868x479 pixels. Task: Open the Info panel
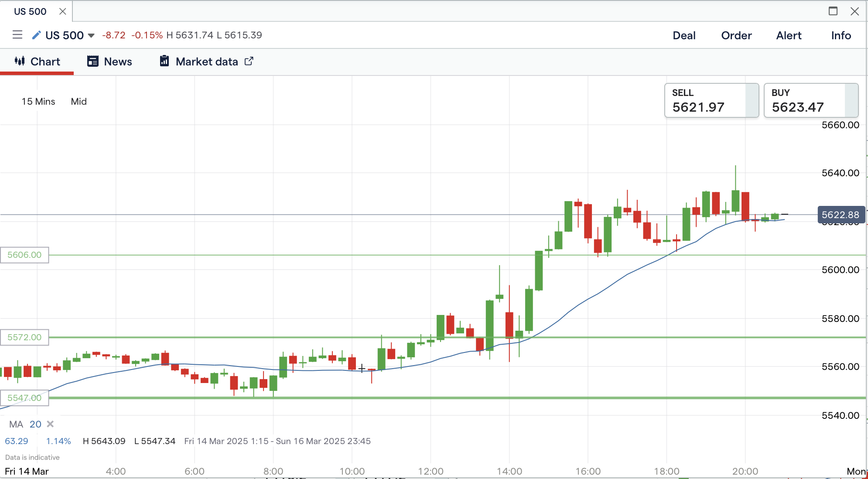[x=841, y=35]
